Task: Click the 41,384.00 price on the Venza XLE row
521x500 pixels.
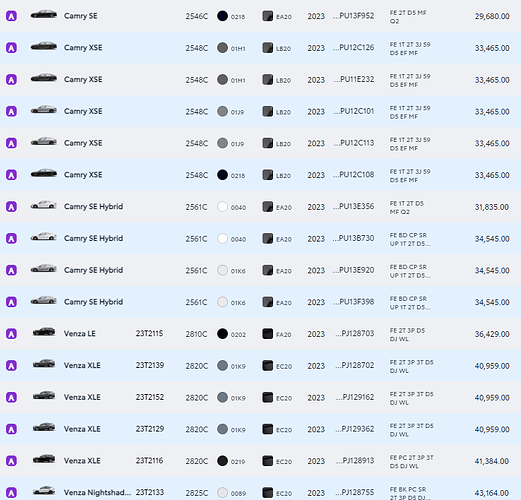Action: click(x=492, y=461)
